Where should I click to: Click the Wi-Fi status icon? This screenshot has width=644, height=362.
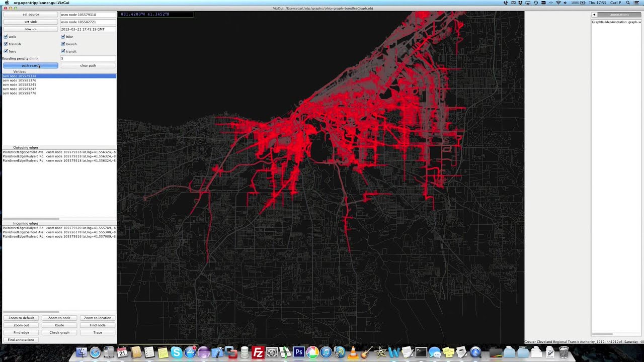(x=558, y=3)
